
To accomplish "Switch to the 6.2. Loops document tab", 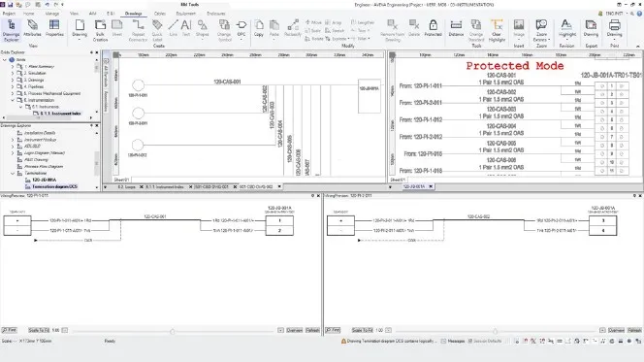I will pyautogui.click(x=126, y=186).
